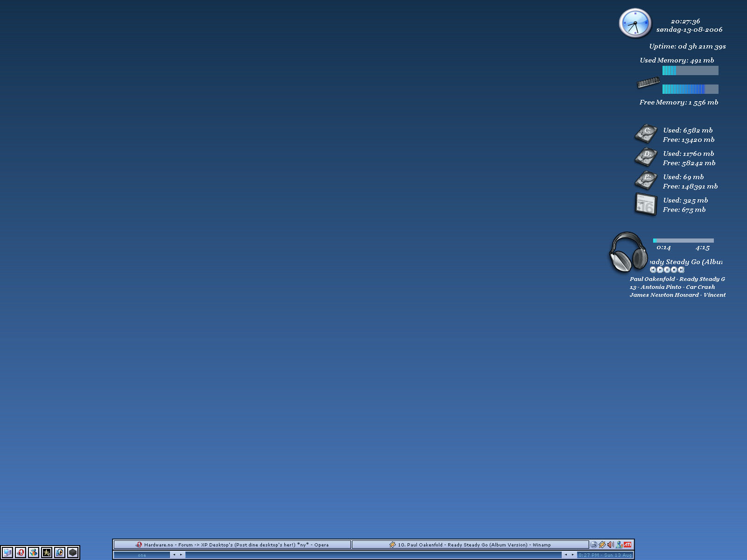Launch the gold star game shortcut
747x560 pixels.
[x=47, y=553]
